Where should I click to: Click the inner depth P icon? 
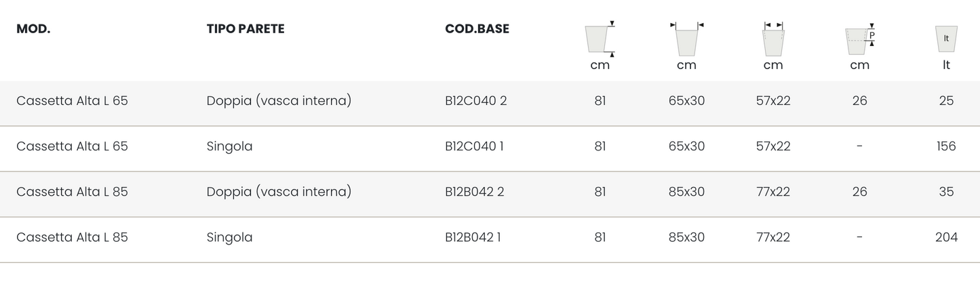tap(859, 41)
